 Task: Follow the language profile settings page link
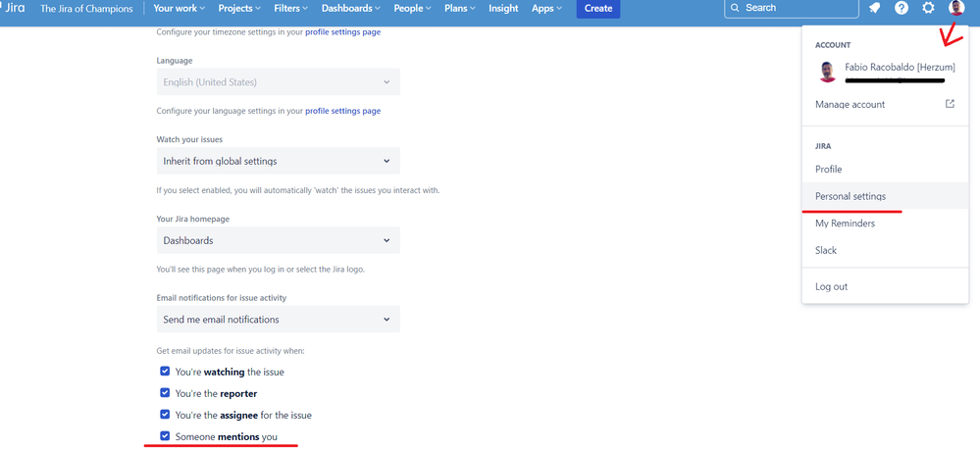[x=342, y=111]
